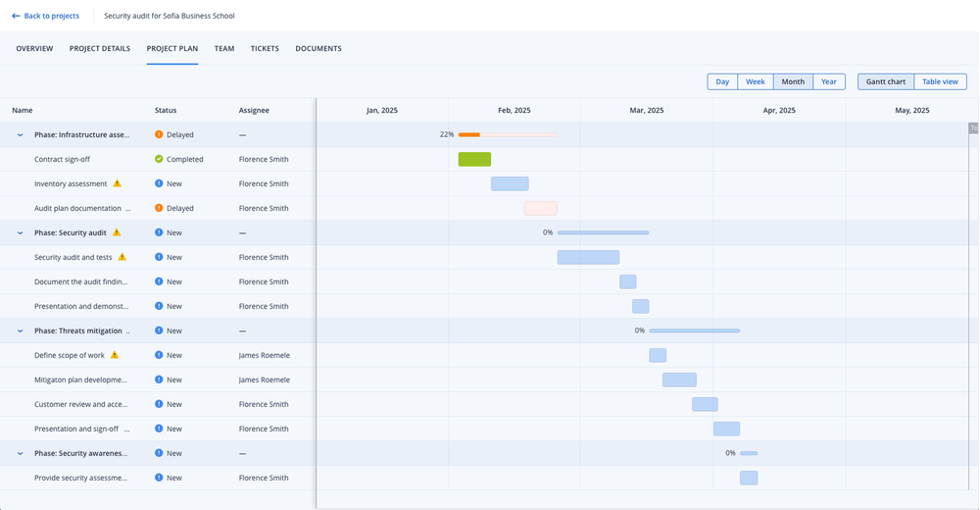Click the Name column header
The image size is (980, 510).
pos(22,110)
